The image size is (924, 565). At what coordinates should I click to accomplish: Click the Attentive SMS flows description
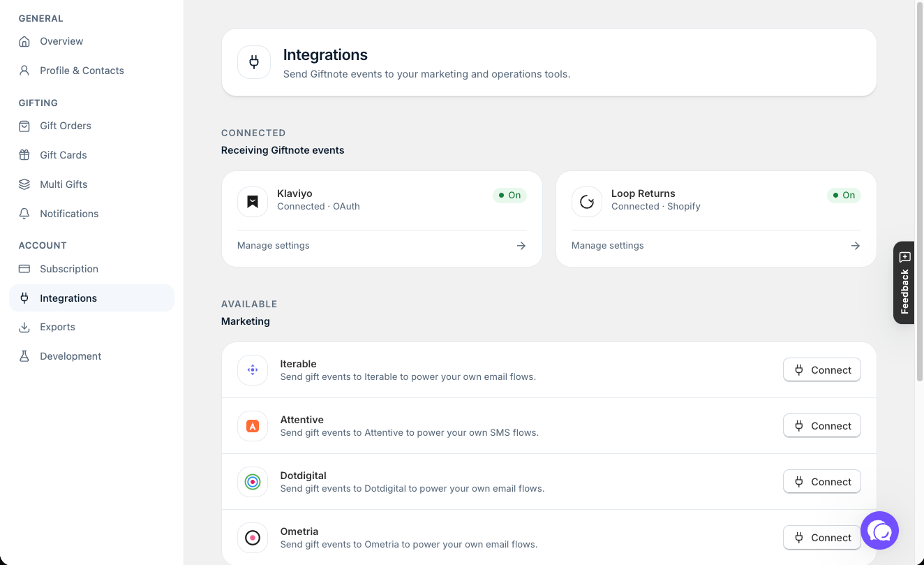410,432
